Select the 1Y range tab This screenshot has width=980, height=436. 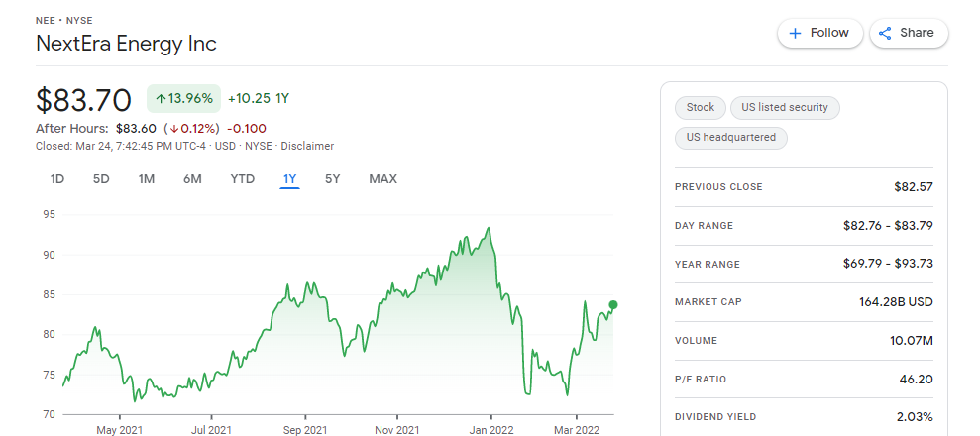coord(290,179)
